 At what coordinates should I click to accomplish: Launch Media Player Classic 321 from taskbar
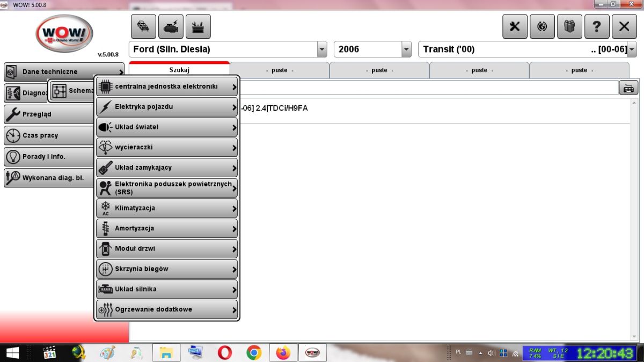pos(49,353)
